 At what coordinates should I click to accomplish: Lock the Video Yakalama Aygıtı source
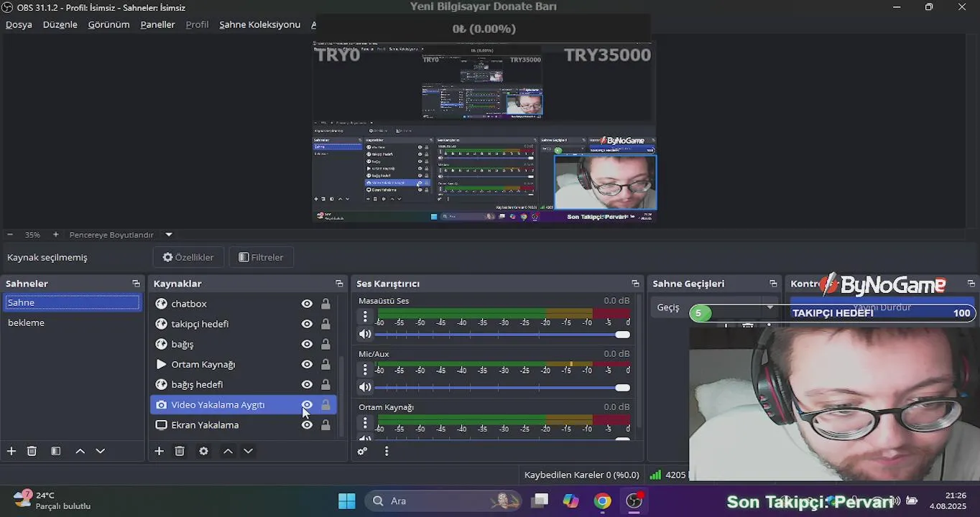pos(325,404)
